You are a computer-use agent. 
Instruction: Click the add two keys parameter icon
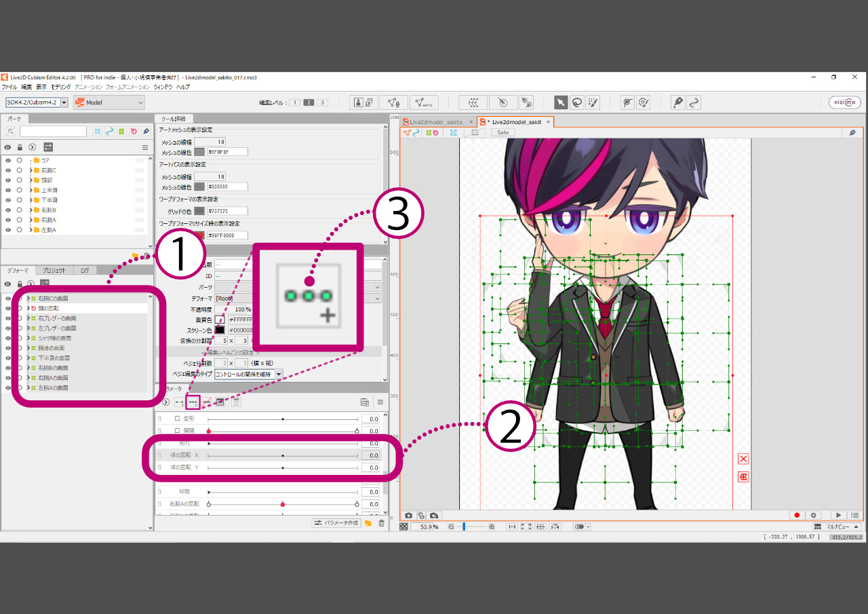click(180, 402)
